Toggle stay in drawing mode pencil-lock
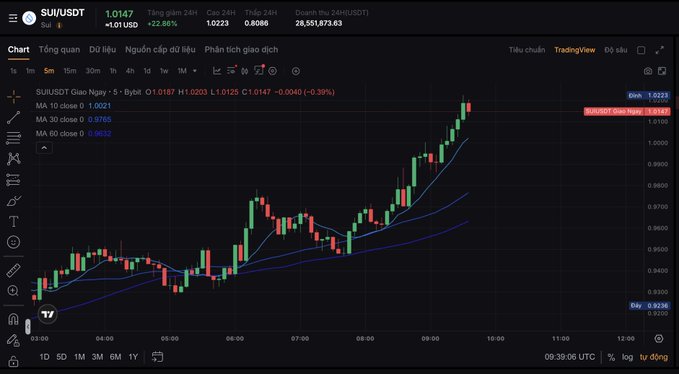 [13, 340]
